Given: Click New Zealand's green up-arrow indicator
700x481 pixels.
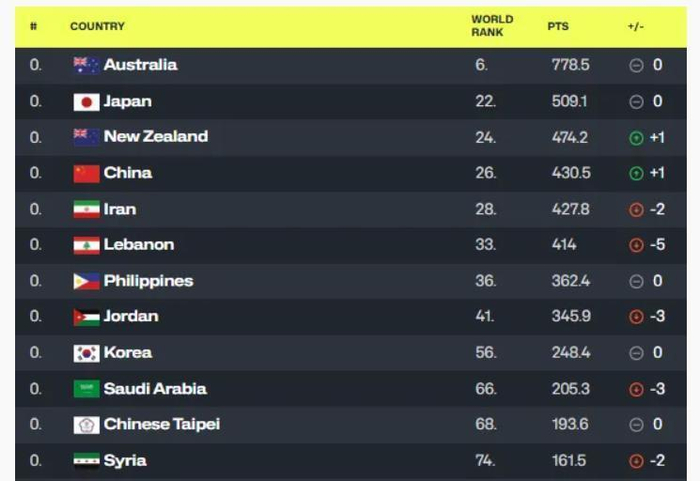Looking at the screenshot, I should (636, 138).
